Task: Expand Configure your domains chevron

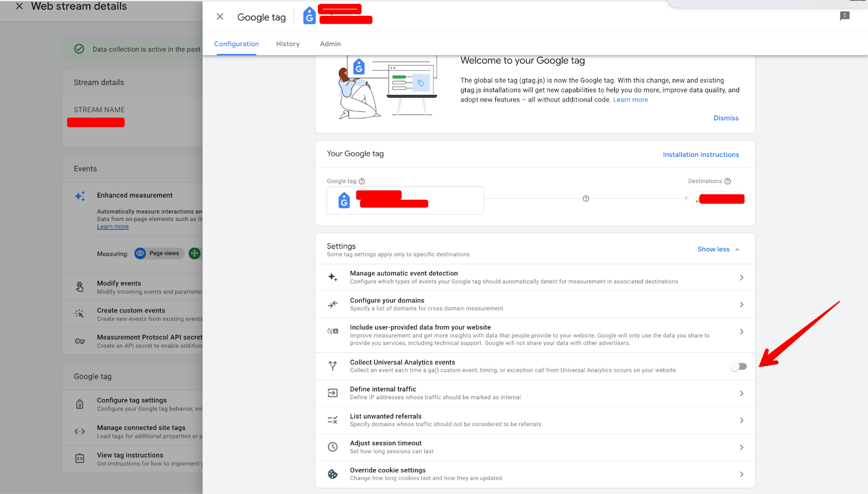Action: pyautogui.click(x=742, y=305)
